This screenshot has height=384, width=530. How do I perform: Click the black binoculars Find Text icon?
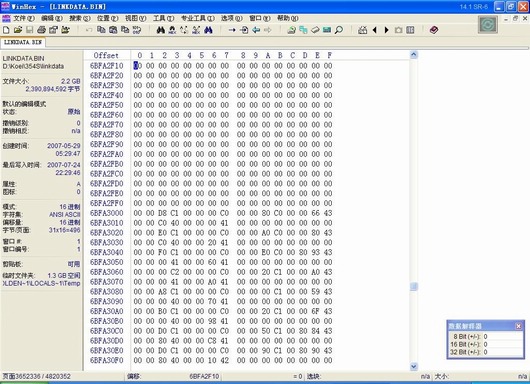(161, 30)
